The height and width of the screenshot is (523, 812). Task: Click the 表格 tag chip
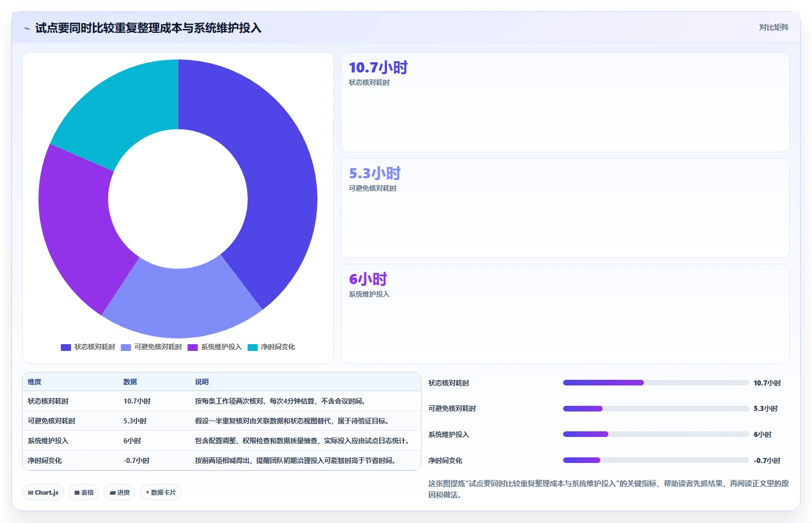pyautogui.click(x=84, y=492)
